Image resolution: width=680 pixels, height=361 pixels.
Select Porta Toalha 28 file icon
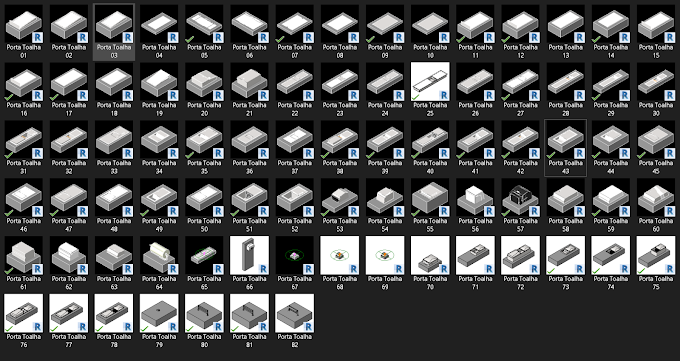pyautogui.click(x=566, y=82)
